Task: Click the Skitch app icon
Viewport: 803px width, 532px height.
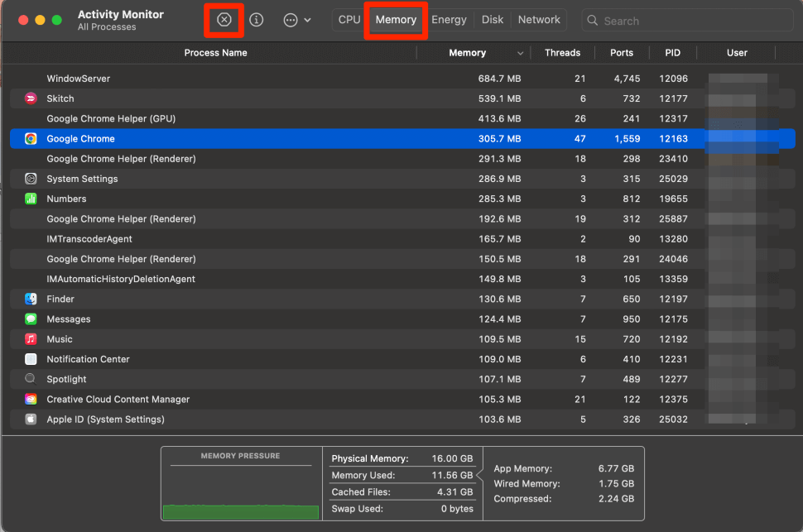Action: 31,98
